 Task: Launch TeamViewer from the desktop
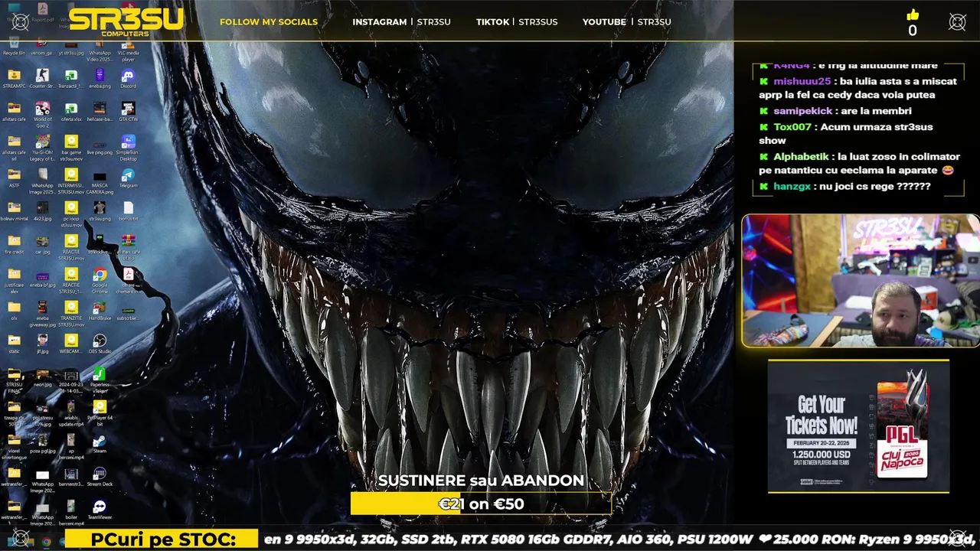tap(100, 510)
